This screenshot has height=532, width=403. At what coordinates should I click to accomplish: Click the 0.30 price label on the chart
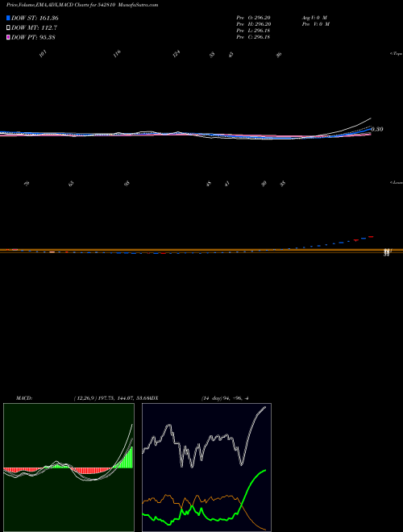click(x=377, y=129)
